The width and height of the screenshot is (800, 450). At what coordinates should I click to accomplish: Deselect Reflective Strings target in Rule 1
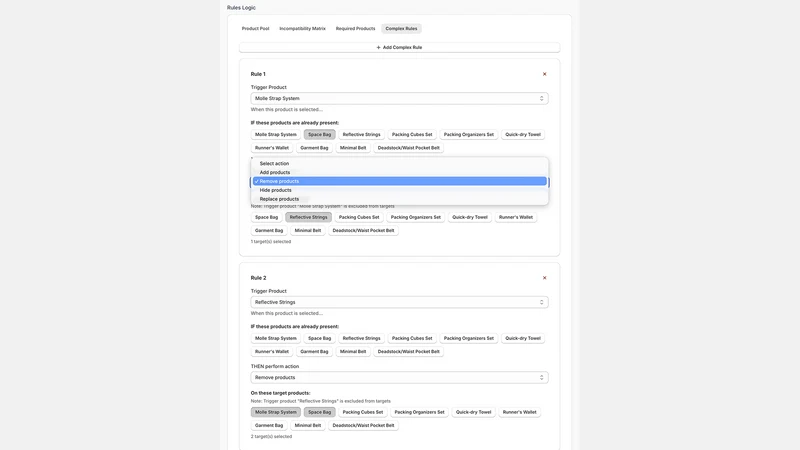[x=309, y=217]
